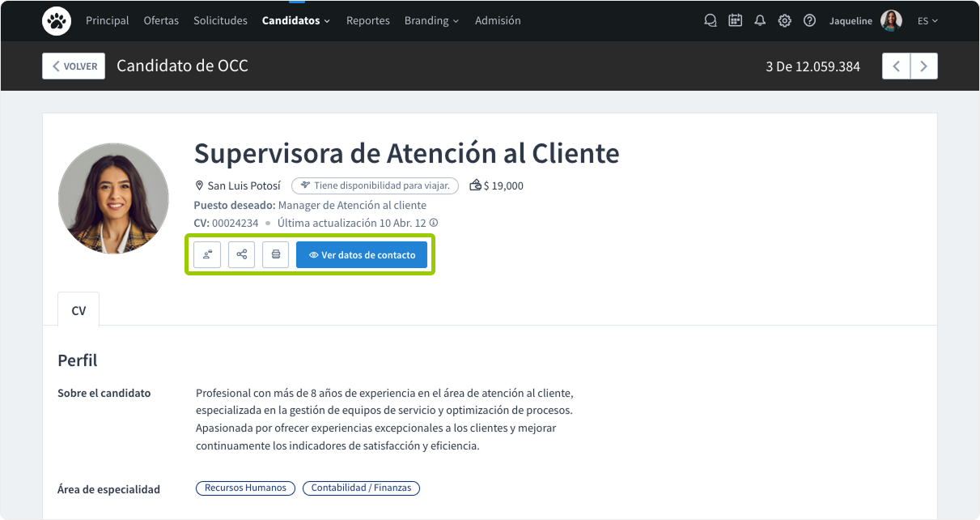This screenshot has width=980, height=520.
Task: Share the candidate using the share icon
Action: (x=241, y=254)
